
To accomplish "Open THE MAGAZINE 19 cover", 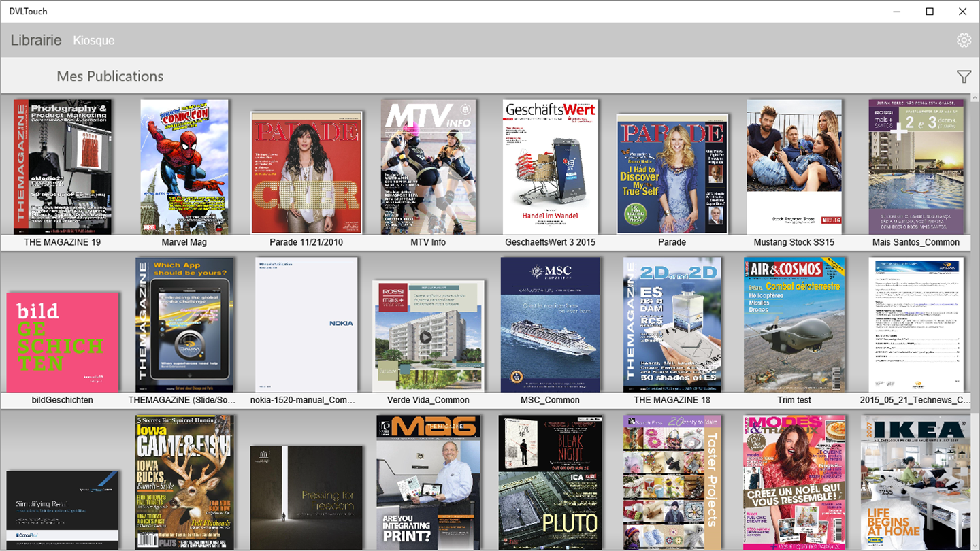I will click(63, 167).
